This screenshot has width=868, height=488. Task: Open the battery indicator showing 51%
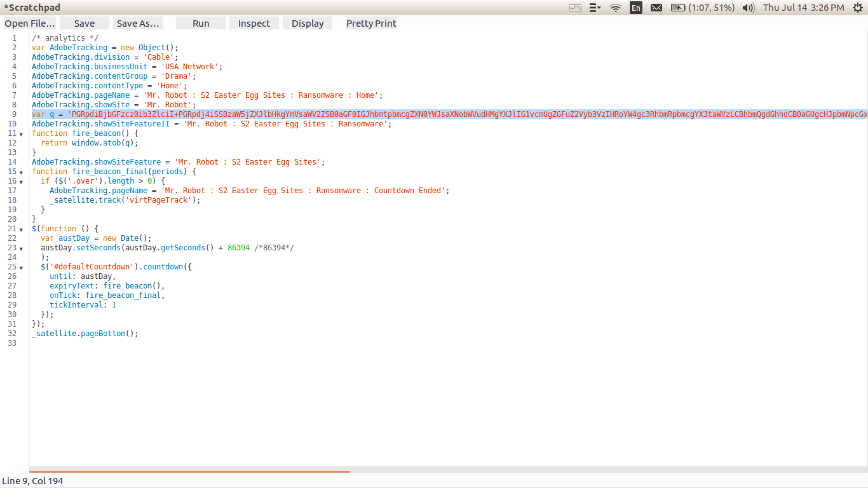tap(703, 8)
